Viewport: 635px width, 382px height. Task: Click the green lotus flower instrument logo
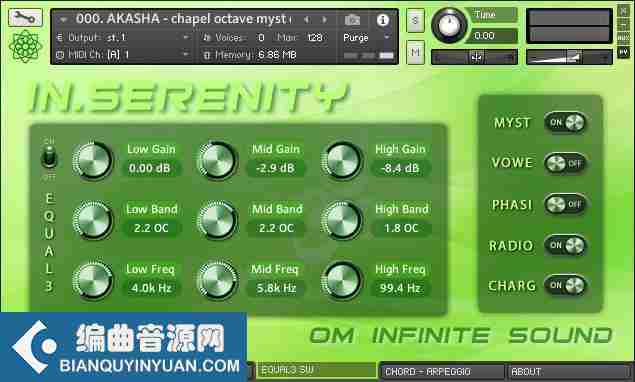click(x=25, y=47)
